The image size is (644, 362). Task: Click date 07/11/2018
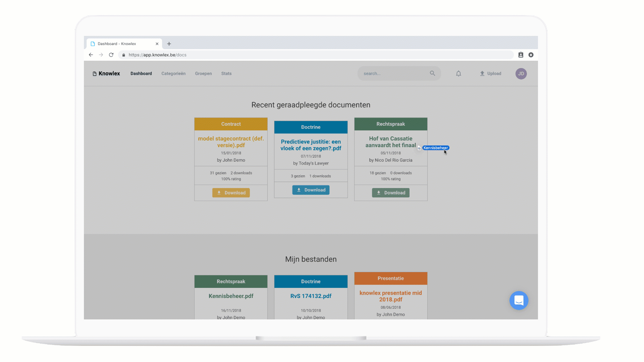click(311, 156)
